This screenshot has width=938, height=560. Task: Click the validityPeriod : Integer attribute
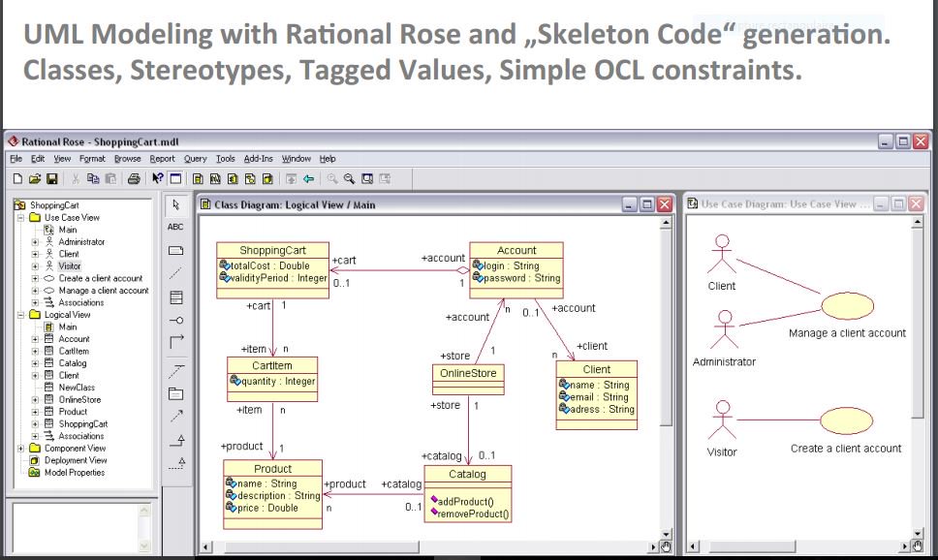point(273,278)
